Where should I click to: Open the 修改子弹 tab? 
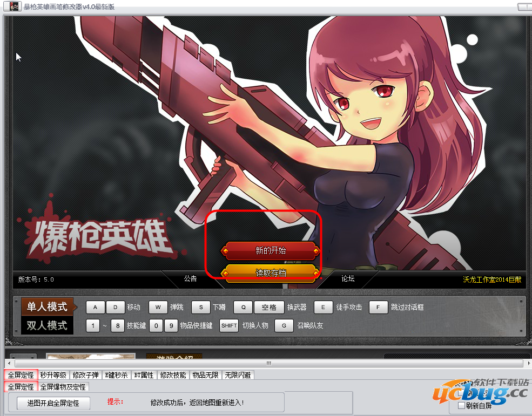(86, 375)
